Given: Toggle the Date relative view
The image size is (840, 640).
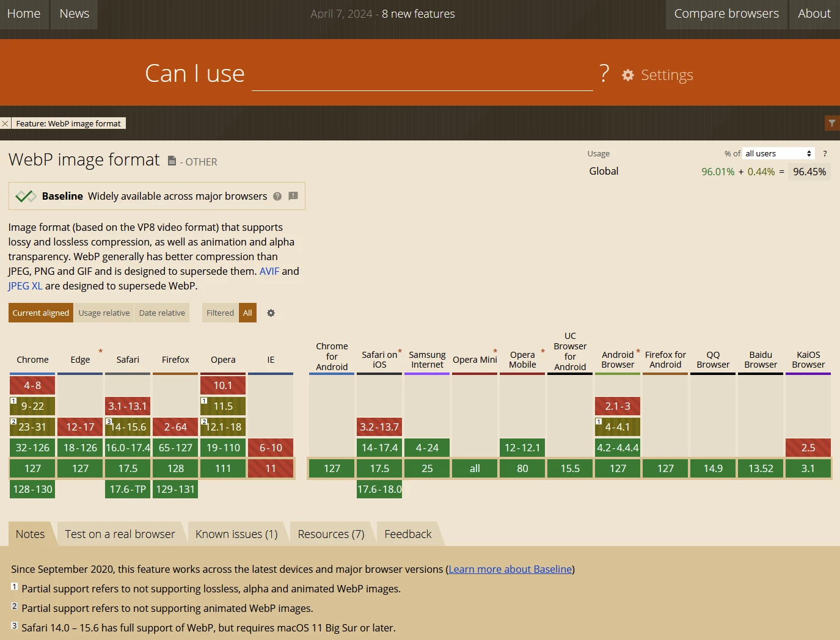Looking at the screenshot, I should (x=162, y=313).
